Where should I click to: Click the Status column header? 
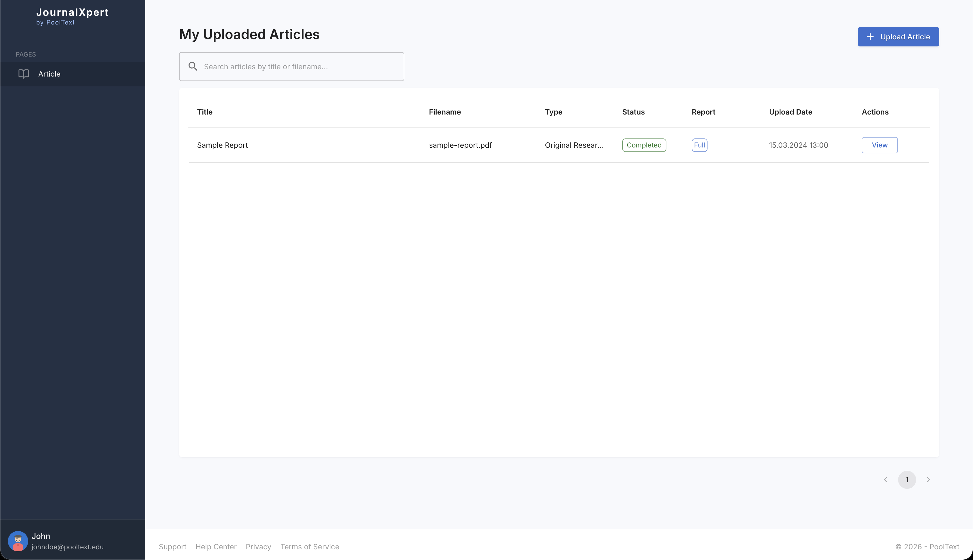pyautogui.click(x=633, y=112)
